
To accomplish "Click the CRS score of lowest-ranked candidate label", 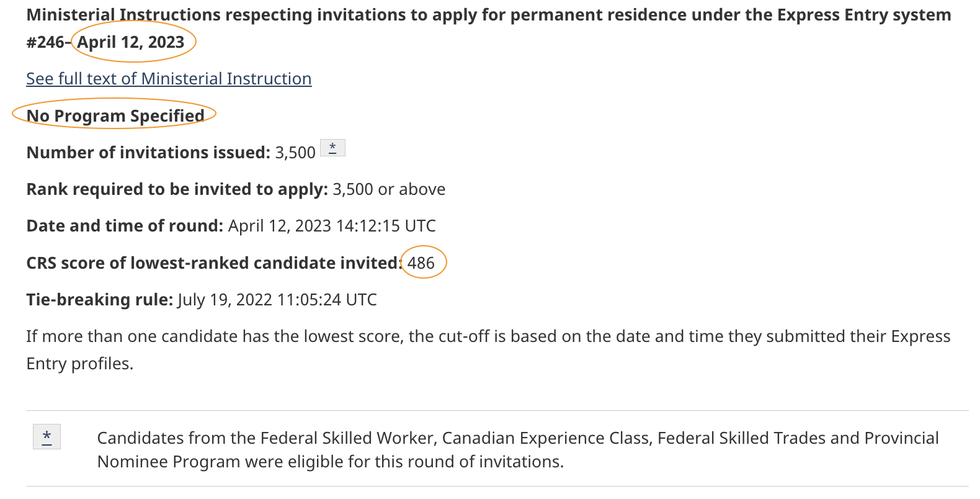I will (214, 263).
